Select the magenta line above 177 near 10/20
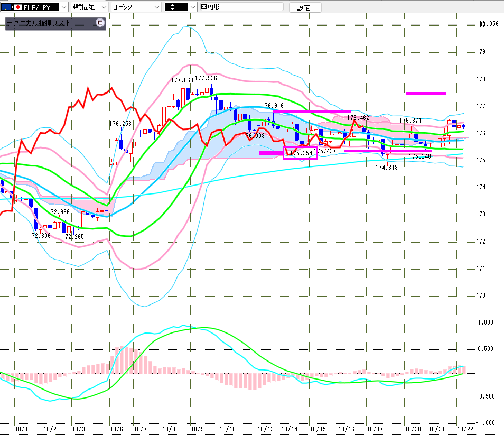The width and height of the screenshot is (504, 435). (426, 94)
